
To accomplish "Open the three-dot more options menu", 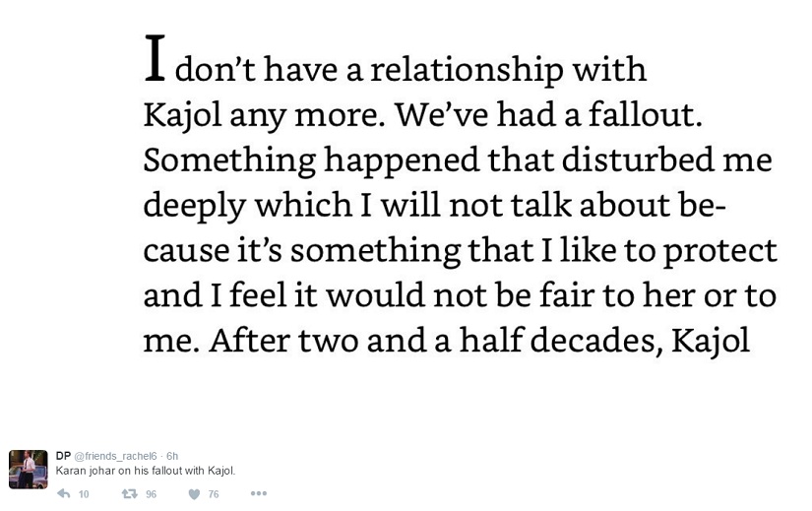I will click(258, 493).
